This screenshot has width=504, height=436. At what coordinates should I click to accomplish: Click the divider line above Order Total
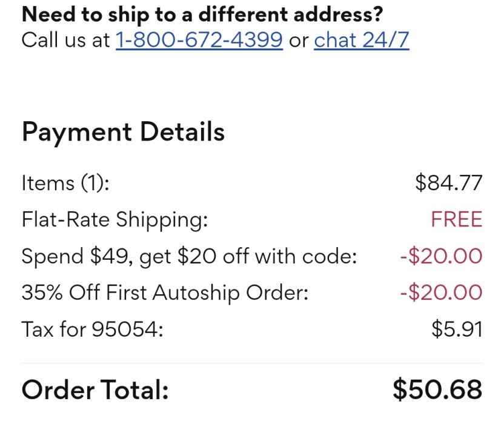click(x=251, y=363)
